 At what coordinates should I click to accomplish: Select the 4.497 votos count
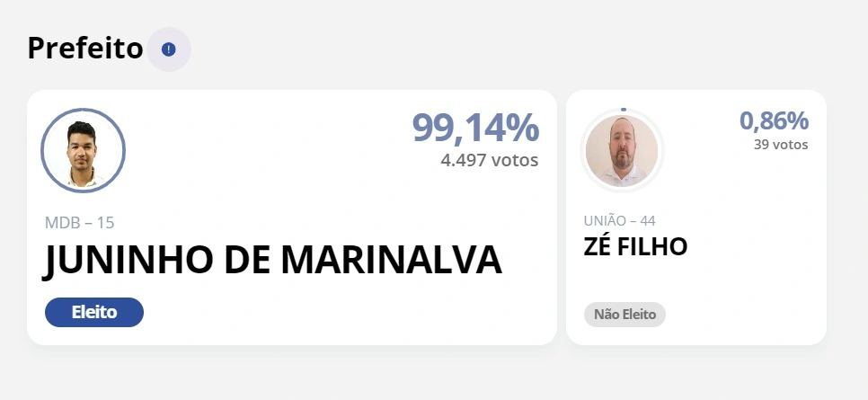pos(489,161)
